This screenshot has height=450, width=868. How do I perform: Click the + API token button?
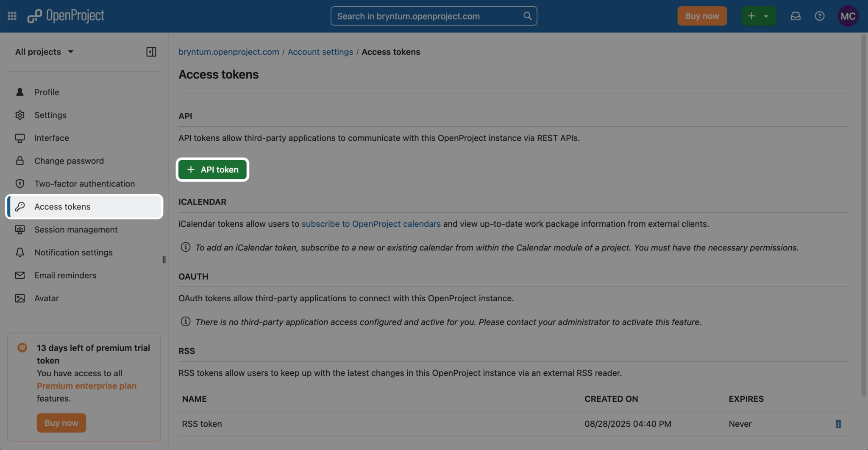pos(212,169)
